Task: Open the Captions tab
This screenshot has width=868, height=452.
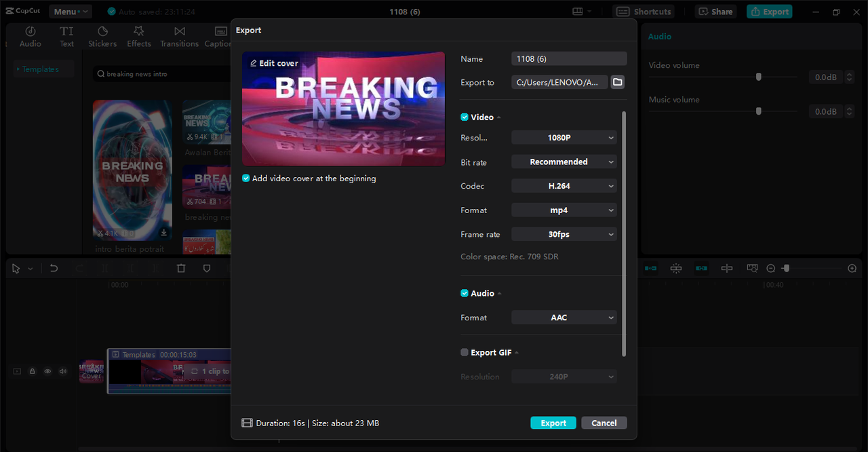Action: coord(218,37)
